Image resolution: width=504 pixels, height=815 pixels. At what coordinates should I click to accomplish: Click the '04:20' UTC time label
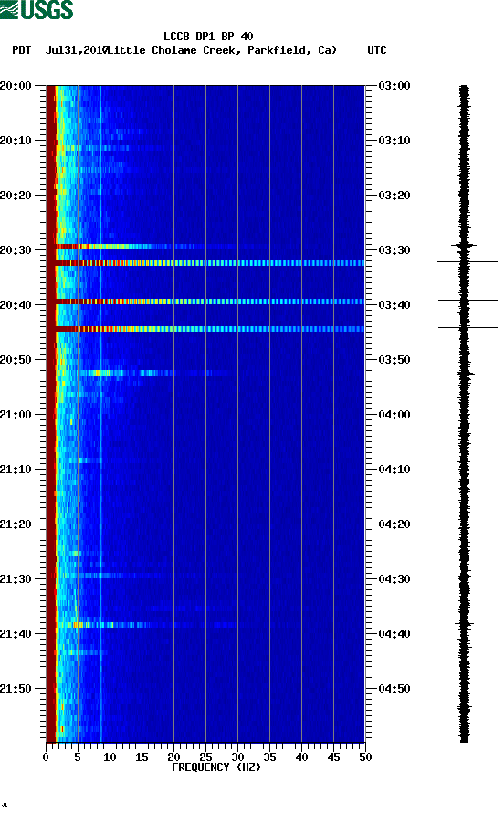tap(394, 524)
